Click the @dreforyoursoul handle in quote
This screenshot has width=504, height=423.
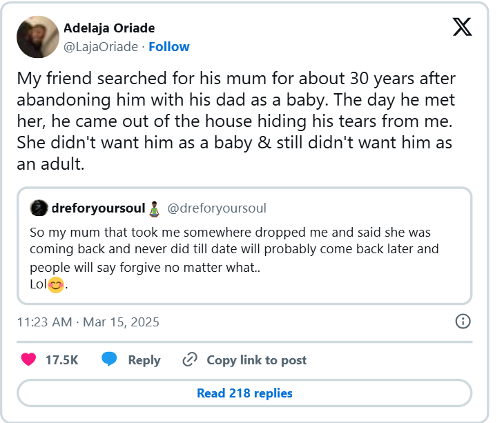tap(217, 208)
